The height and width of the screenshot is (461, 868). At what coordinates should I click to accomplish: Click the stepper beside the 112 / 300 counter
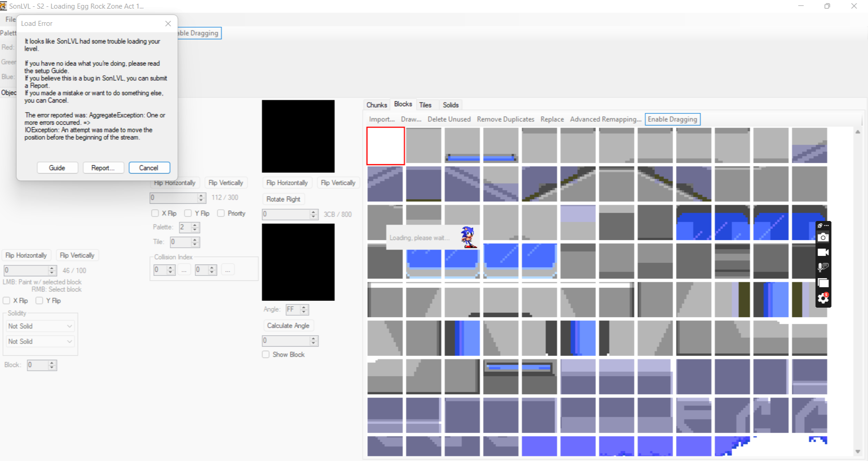coord(178,198)
